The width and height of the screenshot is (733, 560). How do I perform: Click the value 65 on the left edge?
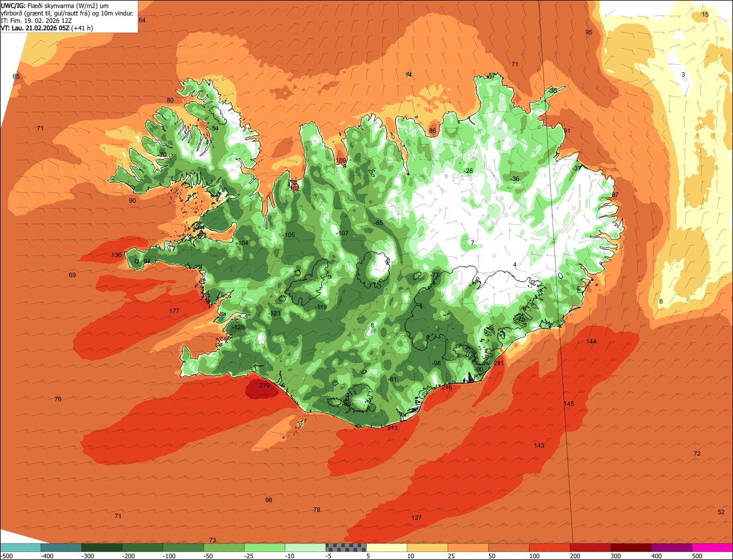point(16,76)
